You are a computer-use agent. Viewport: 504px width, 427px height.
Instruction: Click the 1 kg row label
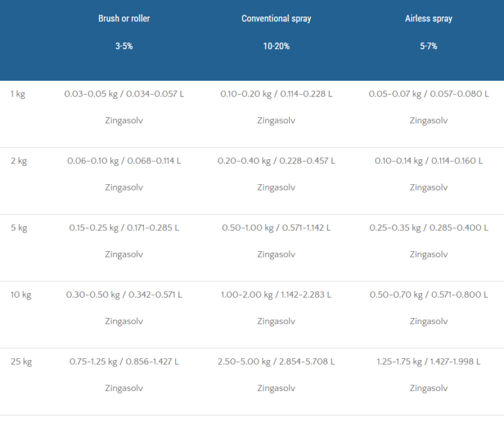(x=18, y=94)
